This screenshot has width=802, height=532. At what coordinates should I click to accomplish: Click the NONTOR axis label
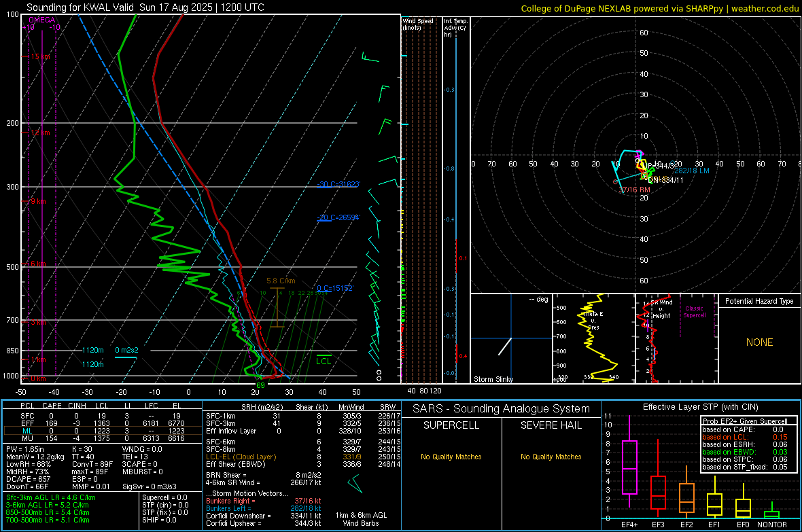click(x=772, y=525)
